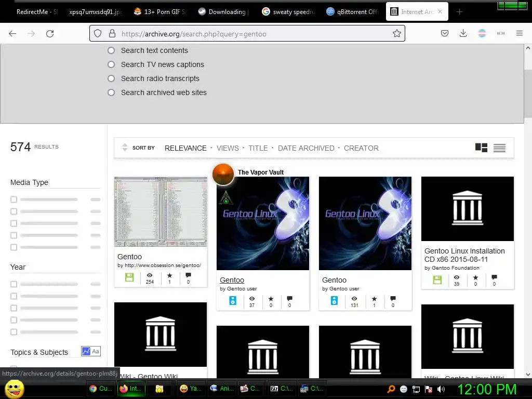
Task: Open Gentoo Linux Installation CD x86 item
Action: tap(464, 255)
